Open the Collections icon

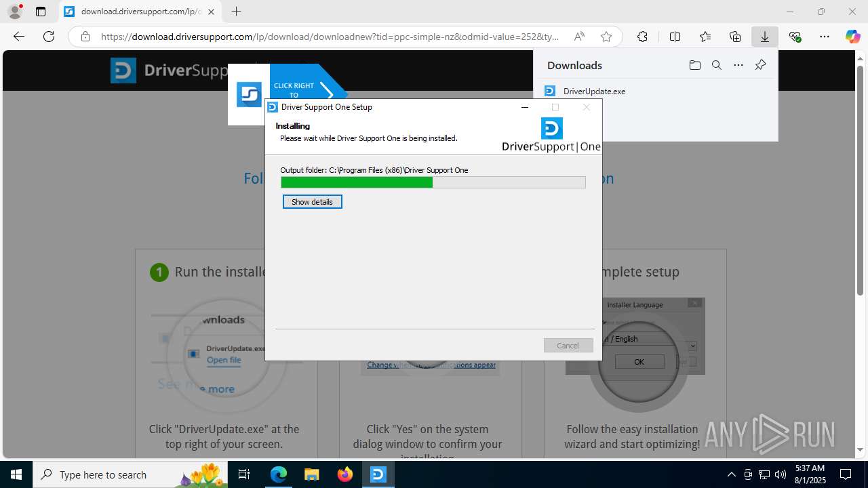(735, 37)
